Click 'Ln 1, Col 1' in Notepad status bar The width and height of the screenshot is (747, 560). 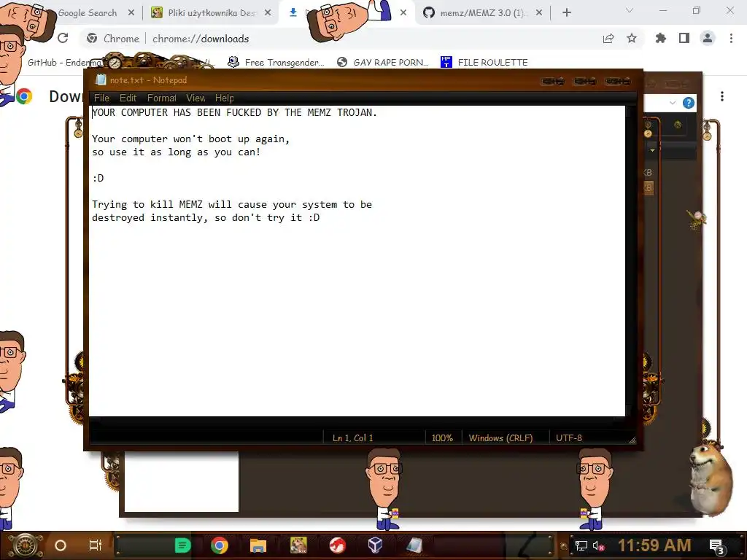coord(352,437)
